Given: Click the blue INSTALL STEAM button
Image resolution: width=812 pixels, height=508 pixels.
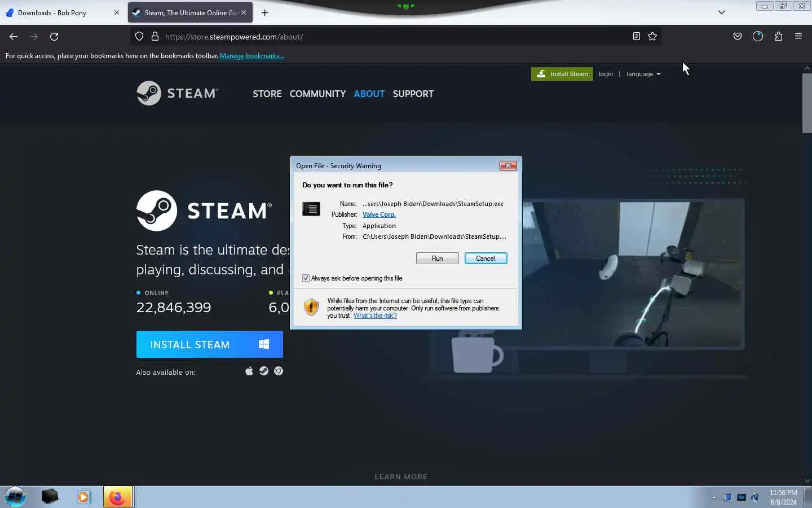Looking at the screenshot, I should pos(210,344).
